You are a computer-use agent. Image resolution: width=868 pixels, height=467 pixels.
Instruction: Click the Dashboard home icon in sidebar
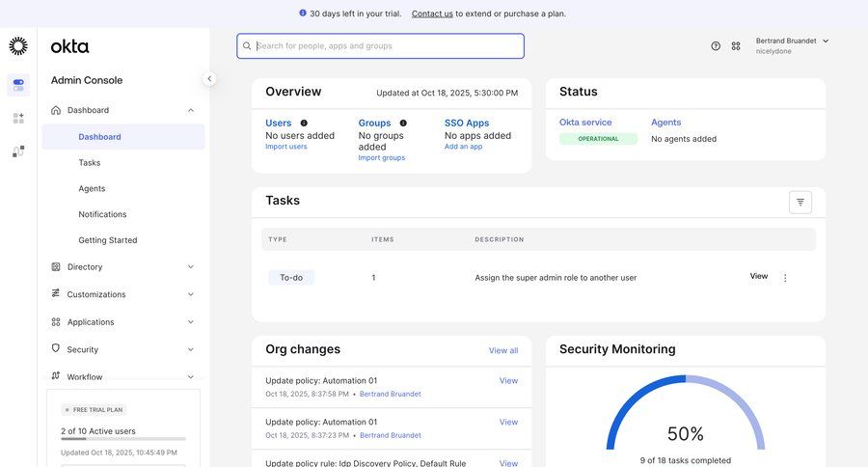(x=56, y=110)
